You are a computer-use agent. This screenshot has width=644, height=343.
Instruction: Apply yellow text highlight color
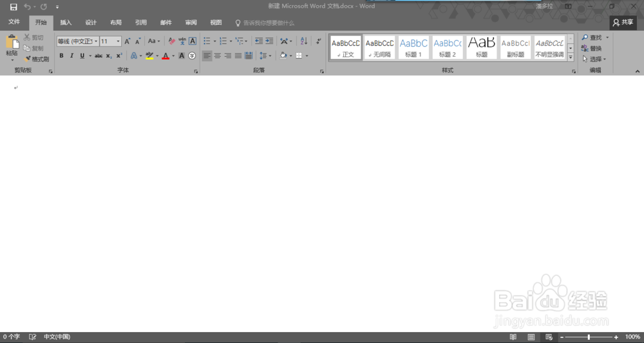149,55
